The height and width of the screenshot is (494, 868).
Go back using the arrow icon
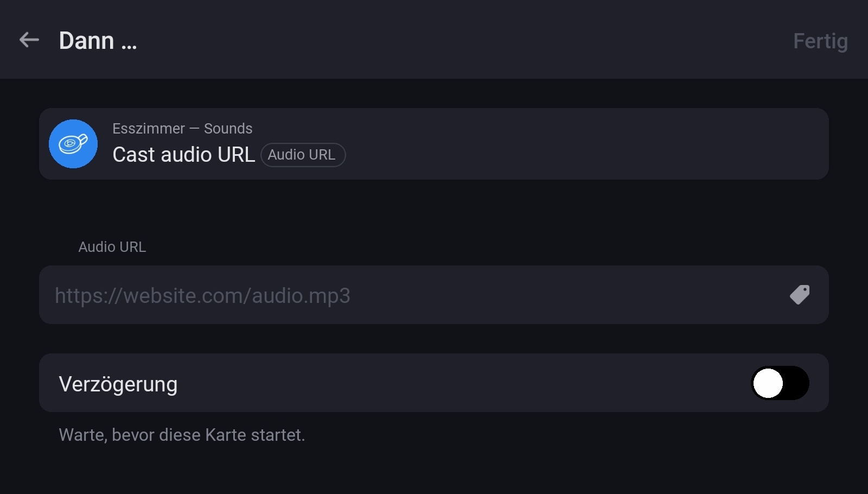(x=29, y=40)
